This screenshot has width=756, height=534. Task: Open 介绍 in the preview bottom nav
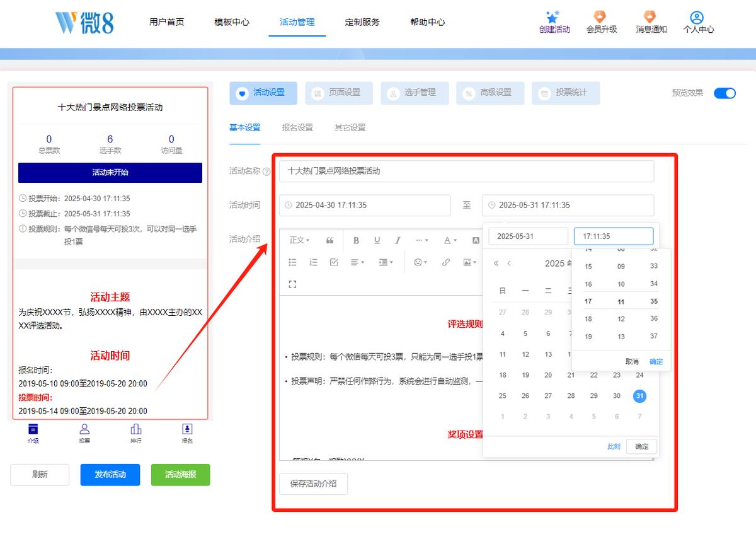pos(33,433)
